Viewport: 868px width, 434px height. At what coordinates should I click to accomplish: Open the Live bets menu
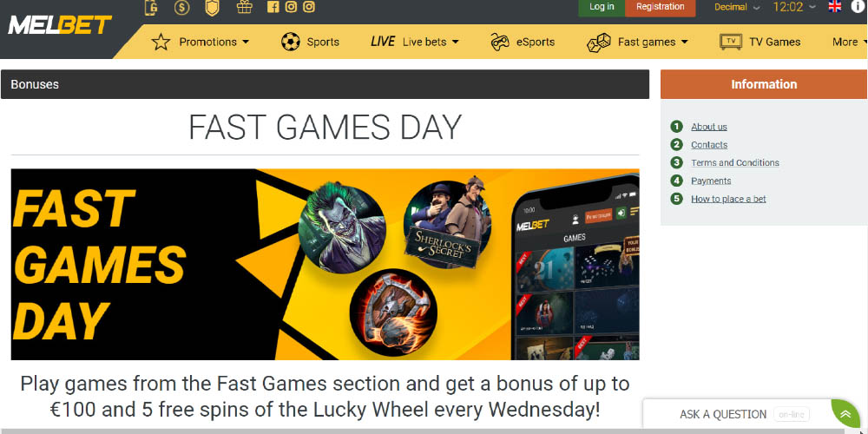(415, 42)
